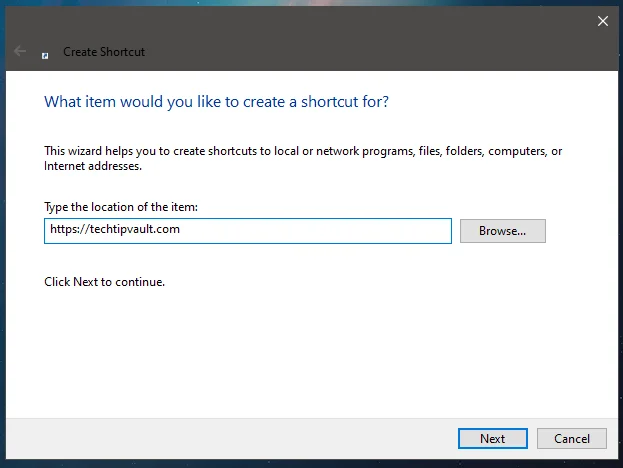The image size is (623, 468).
Task: Click the back arrow in the wizard header
Action: tap(20, 51)
